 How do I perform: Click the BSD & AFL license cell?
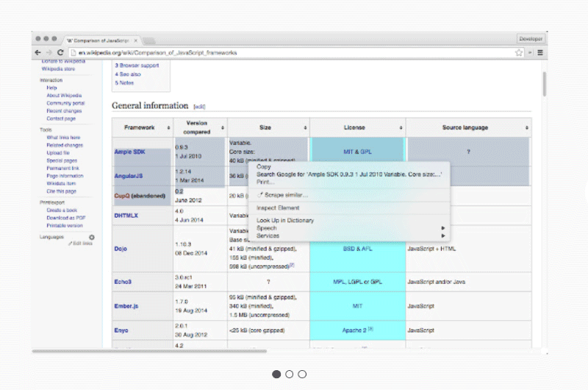[358, 249]
